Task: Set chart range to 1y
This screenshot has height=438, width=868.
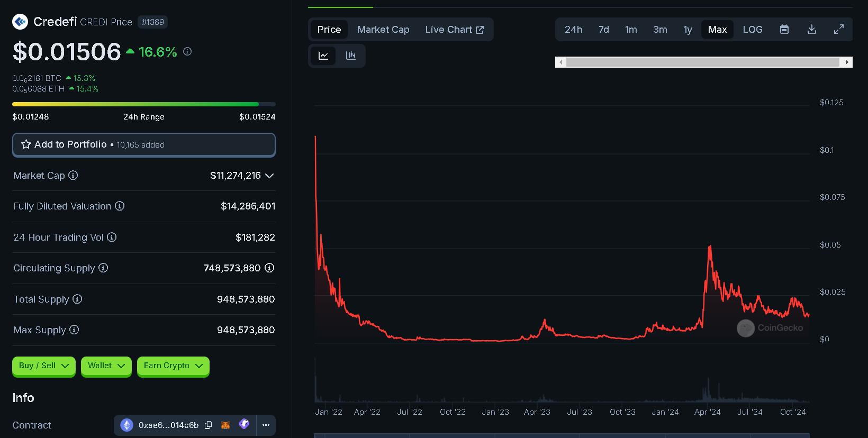Action: point(688,30)
